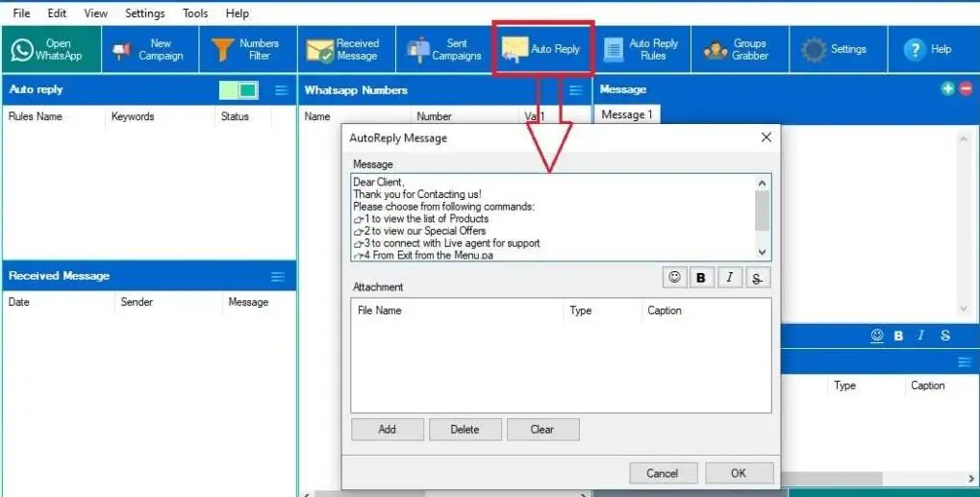Viewport: 980px width, 497px height.
Task: Open the Auto reply panel menu icon
Action: coord(281,90)
